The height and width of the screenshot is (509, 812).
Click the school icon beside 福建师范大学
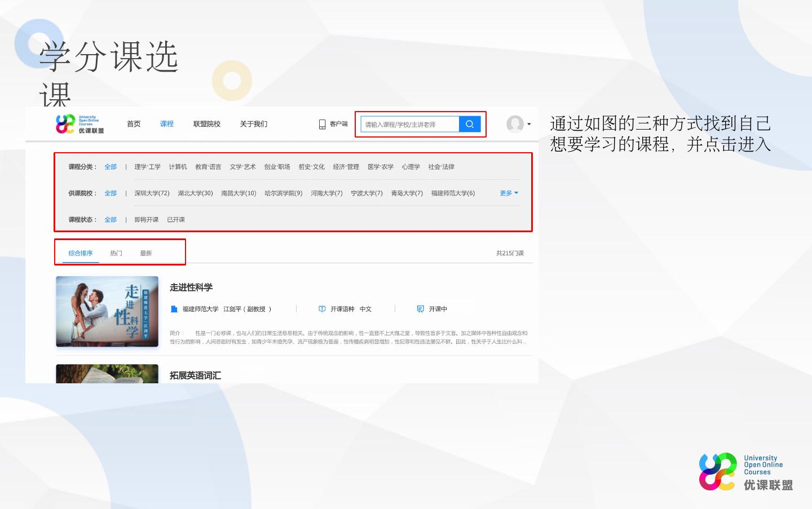pos(174,309)
